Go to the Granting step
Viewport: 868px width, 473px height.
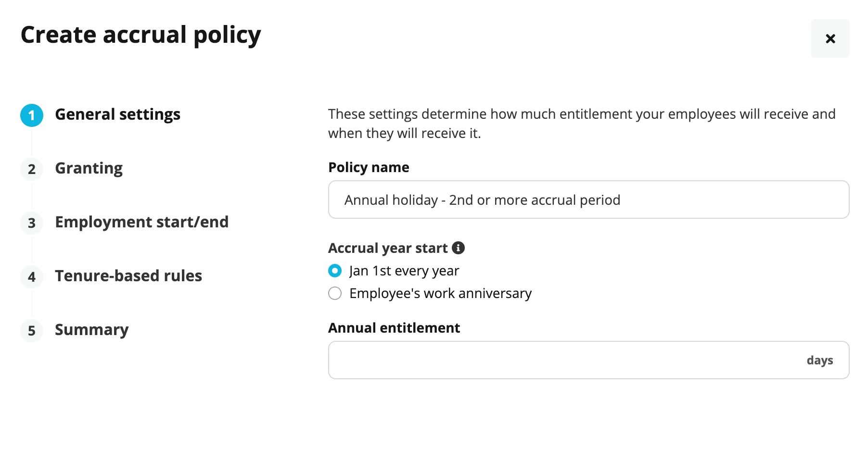coord(89,168)
